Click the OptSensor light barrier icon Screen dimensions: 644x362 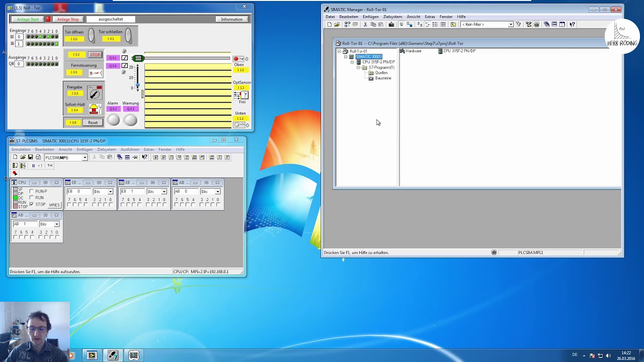(241, 95)
